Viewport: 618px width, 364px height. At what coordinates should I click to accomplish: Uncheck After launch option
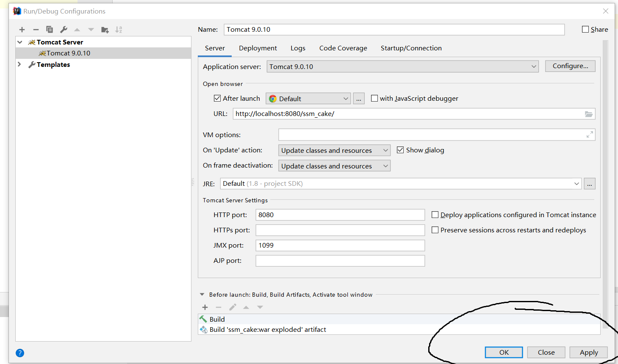tap(217, 98)
